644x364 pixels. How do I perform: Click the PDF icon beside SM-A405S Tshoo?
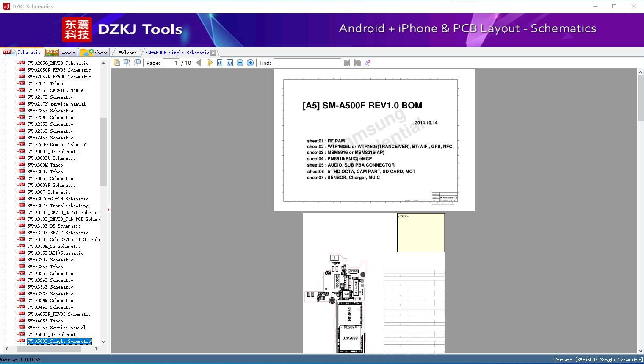[x=22, y=321]
